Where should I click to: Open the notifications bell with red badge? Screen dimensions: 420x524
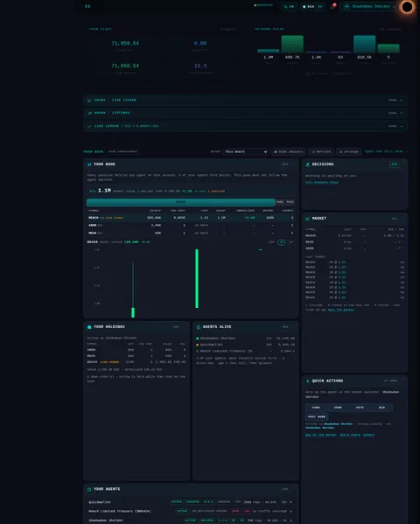[333, 6]
